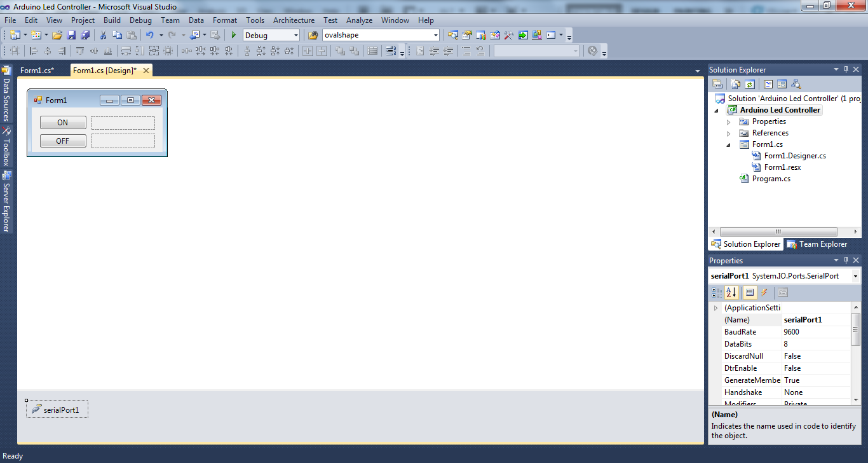Expand the References node in Solution Explorer
This screenshot has height=463, width=868.
click(729, 133)
